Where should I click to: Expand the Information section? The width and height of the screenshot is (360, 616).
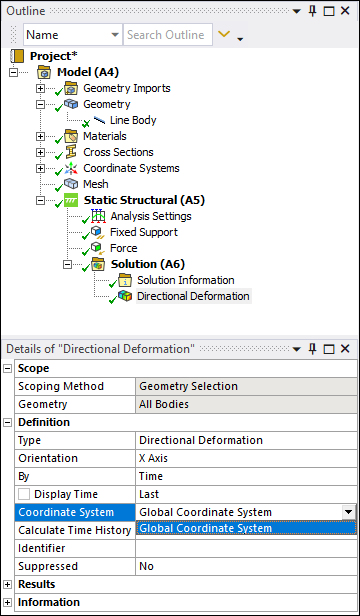coord(7,602)
